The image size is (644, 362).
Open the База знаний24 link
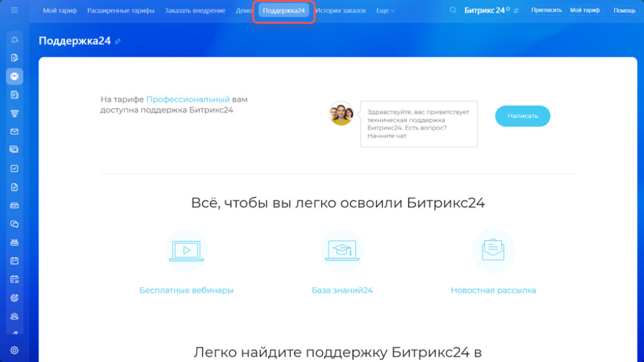(342, 290)
